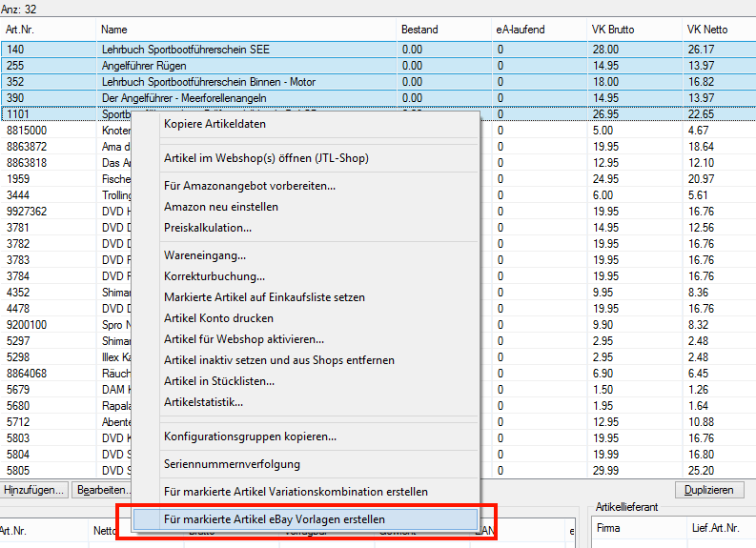Click 'Amazon neu einstellen' menu item

tap(221, 206)
